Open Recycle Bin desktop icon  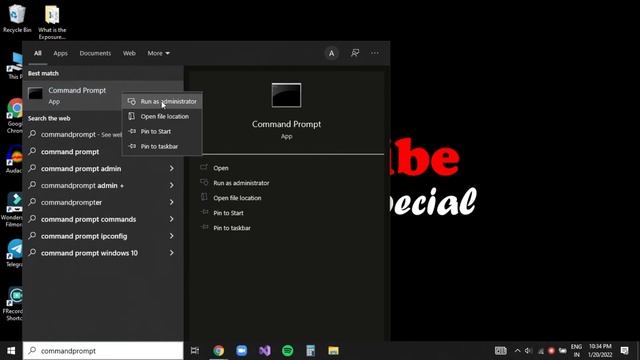[17, 19]
